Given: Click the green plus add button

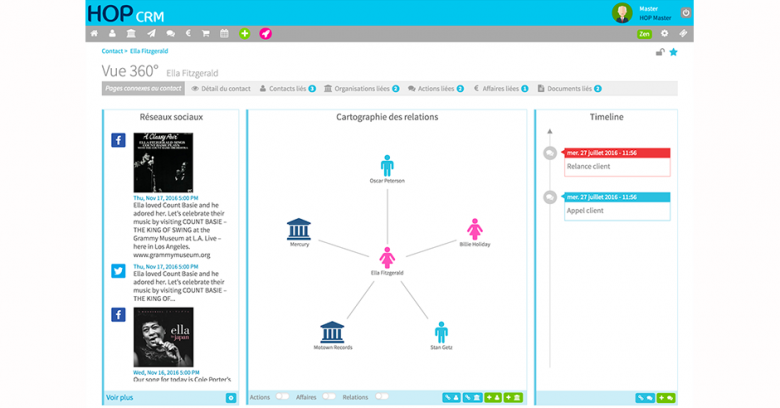Looking at the screenshot, I should click(245, 33).
